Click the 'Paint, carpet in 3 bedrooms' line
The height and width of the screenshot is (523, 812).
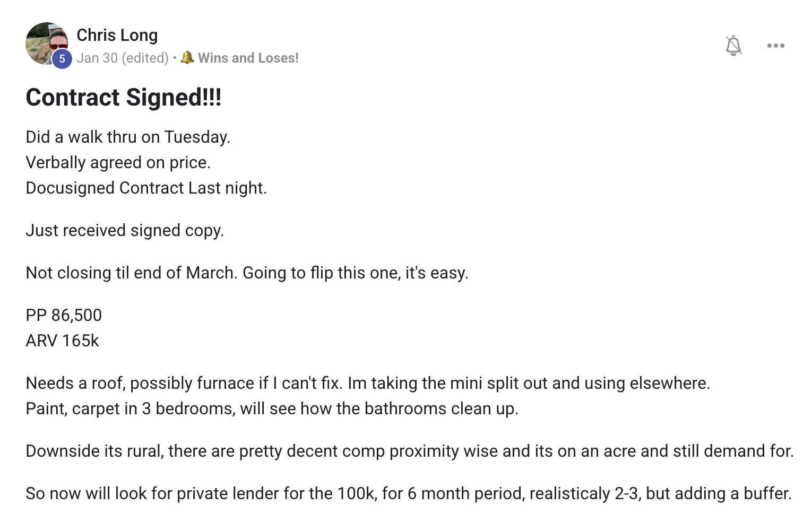click(272, 408)
